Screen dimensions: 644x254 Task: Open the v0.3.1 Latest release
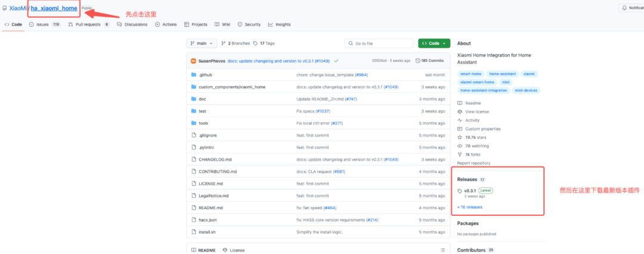tap(475, 191)
